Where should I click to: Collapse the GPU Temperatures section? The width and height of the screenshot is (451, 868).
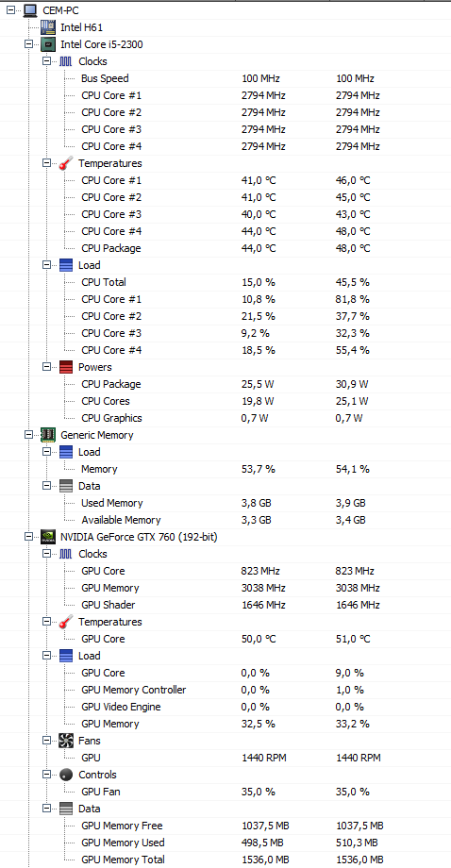[x=46, y=622]
